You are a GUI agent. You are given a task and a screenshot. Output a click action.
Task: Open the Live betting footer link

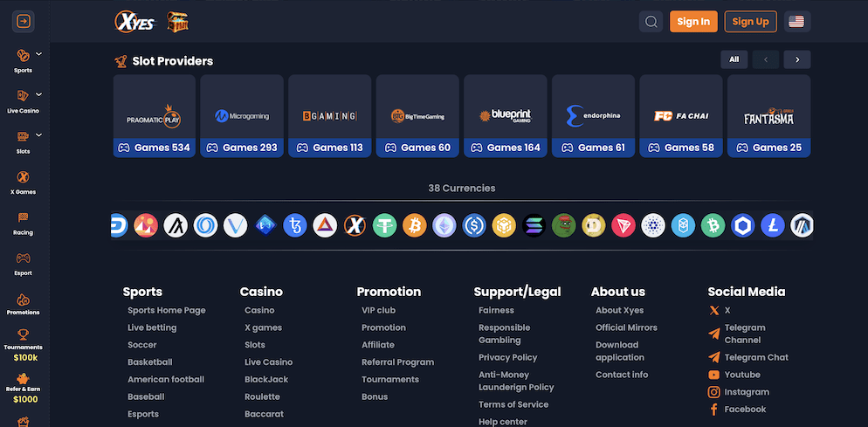(x=152, y=327)
